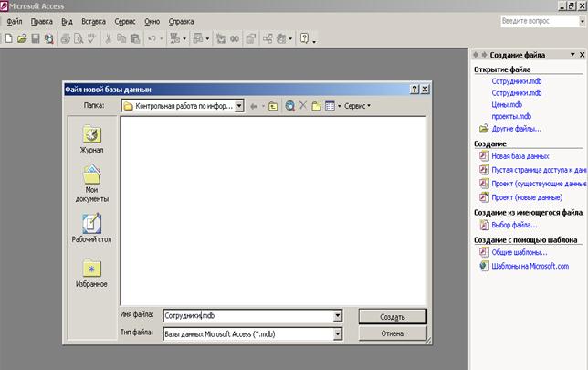Open the Undo history dropdown arrow
588x370 pixels.
click(162, 38)
